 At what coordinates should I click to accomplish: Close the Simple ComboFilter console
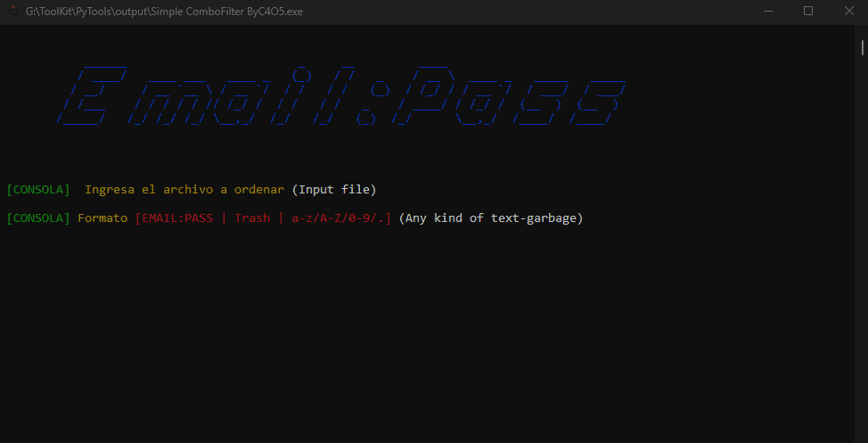(x=848, y=11)
